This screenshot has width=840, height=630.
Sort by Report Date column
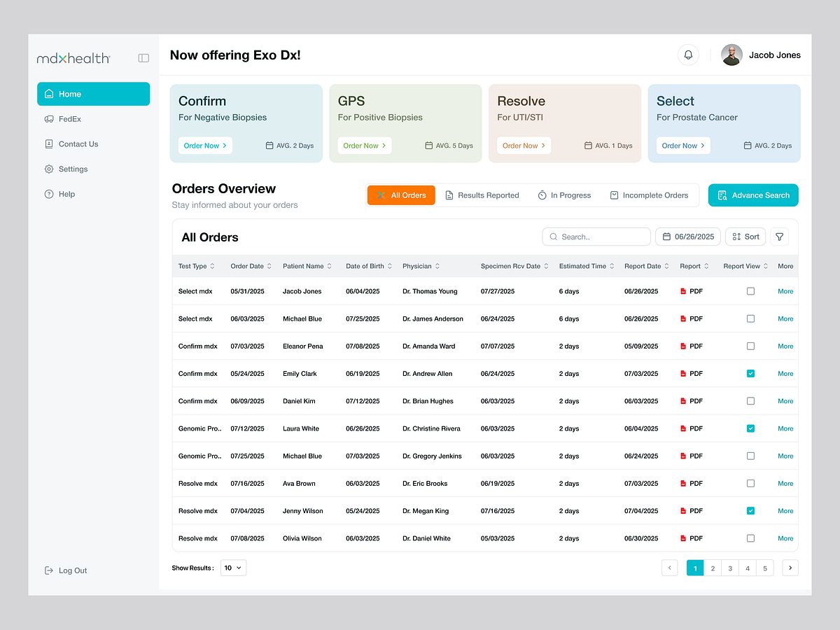pyautogui.click(x=647, y=266)
